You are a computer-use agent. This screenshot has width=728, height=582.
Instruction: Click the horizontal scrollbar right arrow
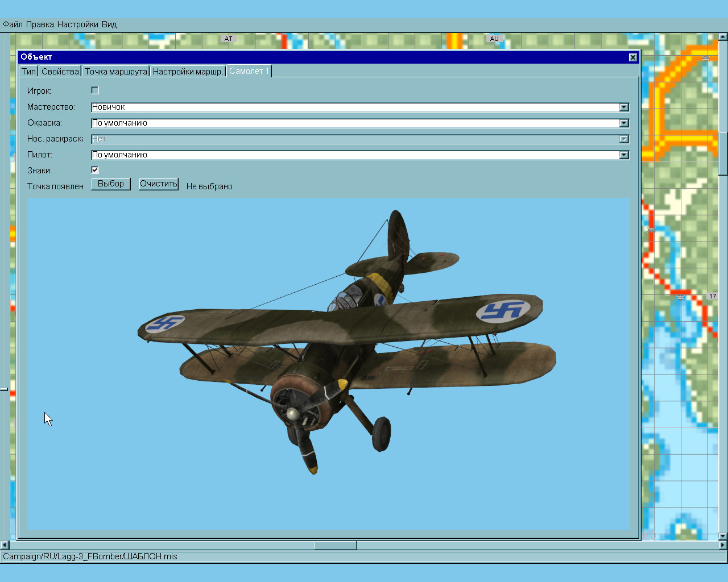pos(723,546)
